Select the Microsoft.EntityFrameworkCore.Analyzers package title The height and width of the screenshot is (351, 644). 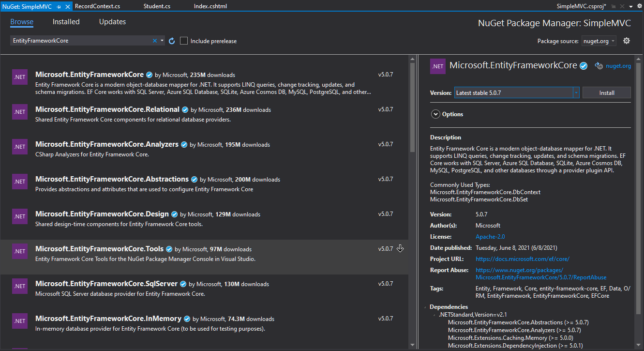(x=107, y=144)
